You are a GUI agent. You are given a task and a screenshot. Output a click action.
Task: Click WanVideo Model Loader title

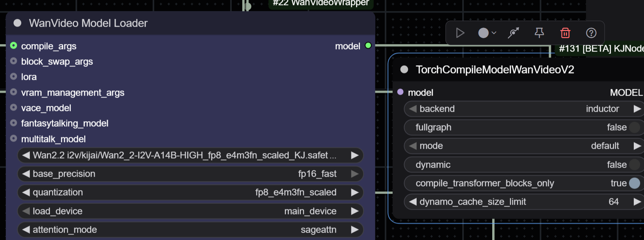(x=88, y=23)
